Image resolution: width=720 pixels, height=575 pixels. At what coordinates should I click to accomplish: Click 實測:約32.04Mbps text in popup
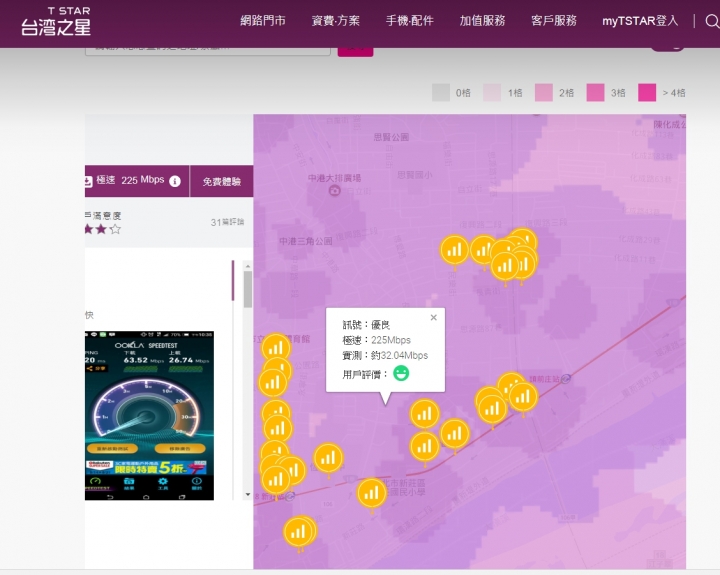[385, 355]
